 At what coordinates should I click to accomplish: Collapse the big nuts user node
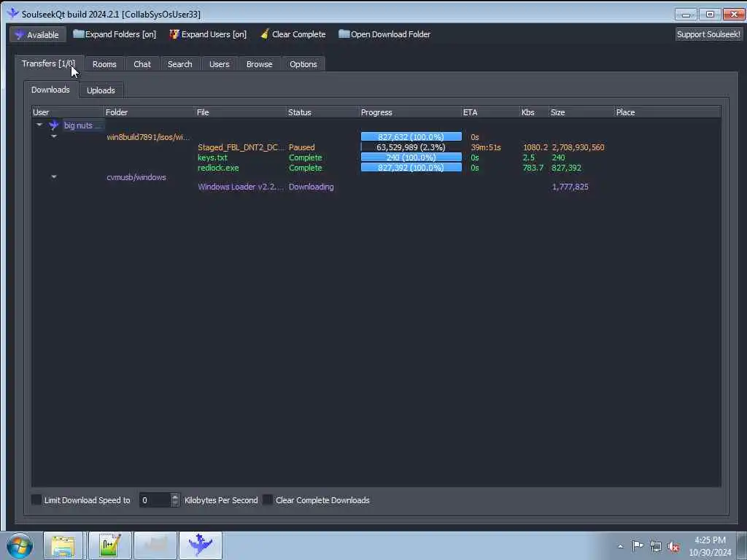39,125
